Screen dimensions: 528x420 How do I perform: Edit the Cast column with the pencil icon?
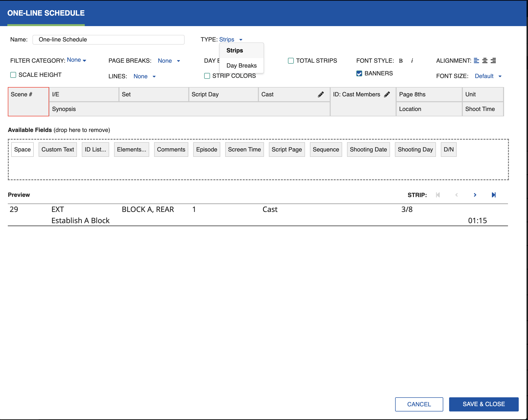click(x=320, y=94)
